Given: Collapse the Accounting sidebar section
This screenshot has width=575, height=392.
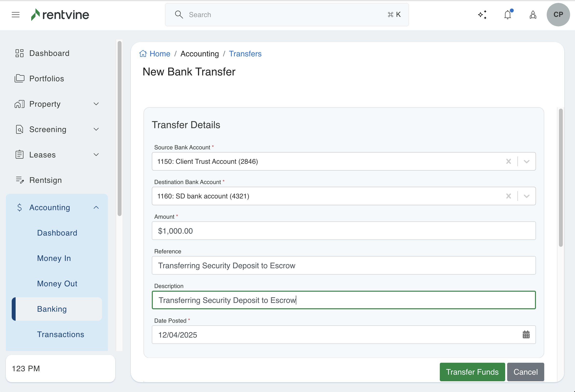Looking at the screenshot, I should pos(96,207).
